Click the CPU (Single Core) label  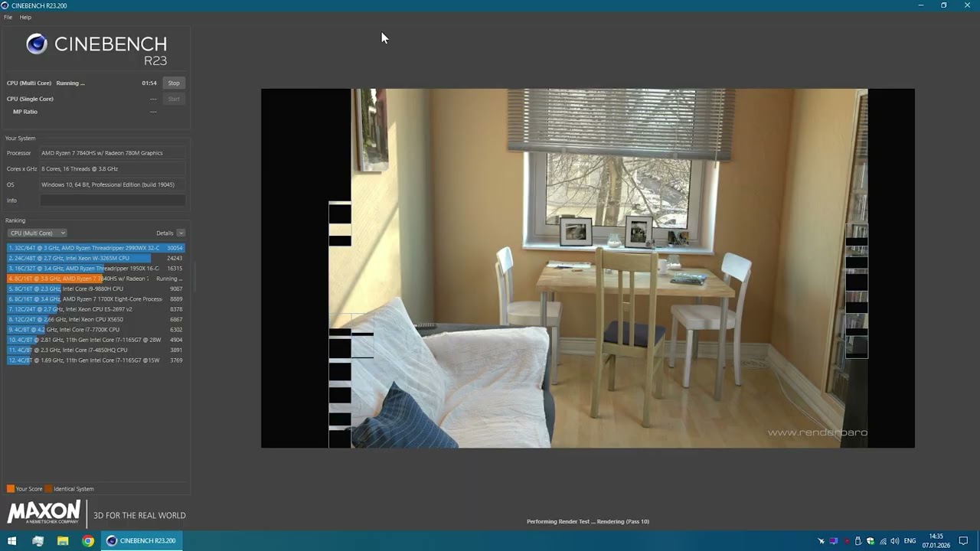click(30, 99)
